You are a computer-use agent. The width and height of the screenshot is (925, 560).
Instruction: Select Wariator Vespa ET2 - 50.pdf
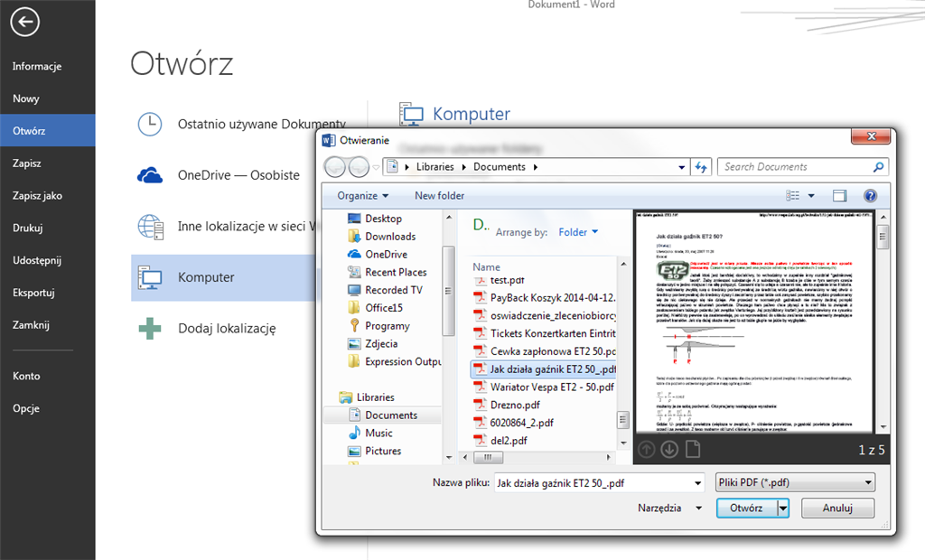pyautogui.click(x=544, y=387)
